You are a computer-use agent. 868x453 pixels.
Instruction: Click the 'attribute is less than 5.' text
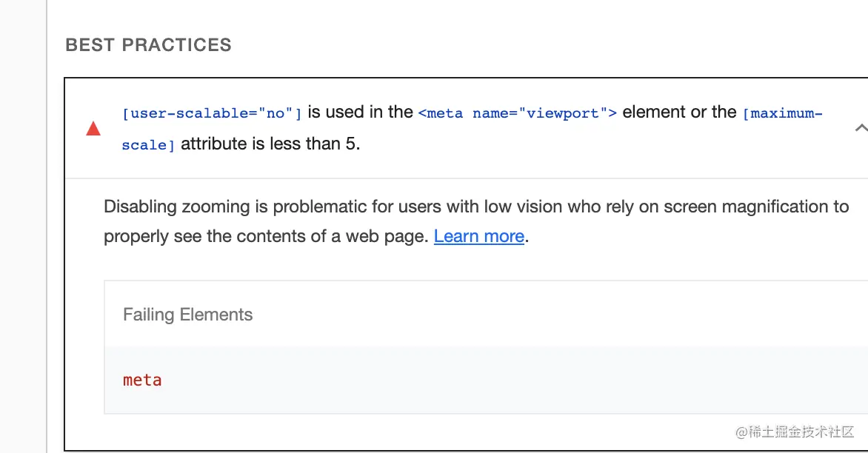tap(270, 144)
